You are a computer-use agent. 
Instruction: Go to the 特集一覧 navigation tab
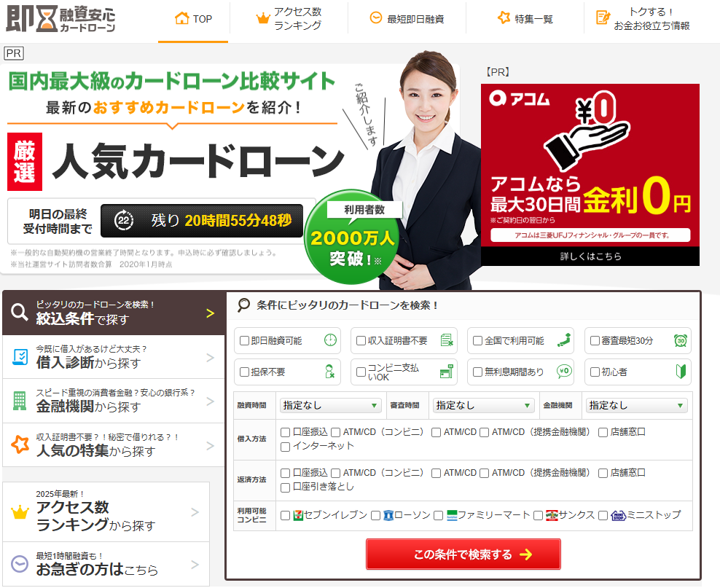click(525, 19)
